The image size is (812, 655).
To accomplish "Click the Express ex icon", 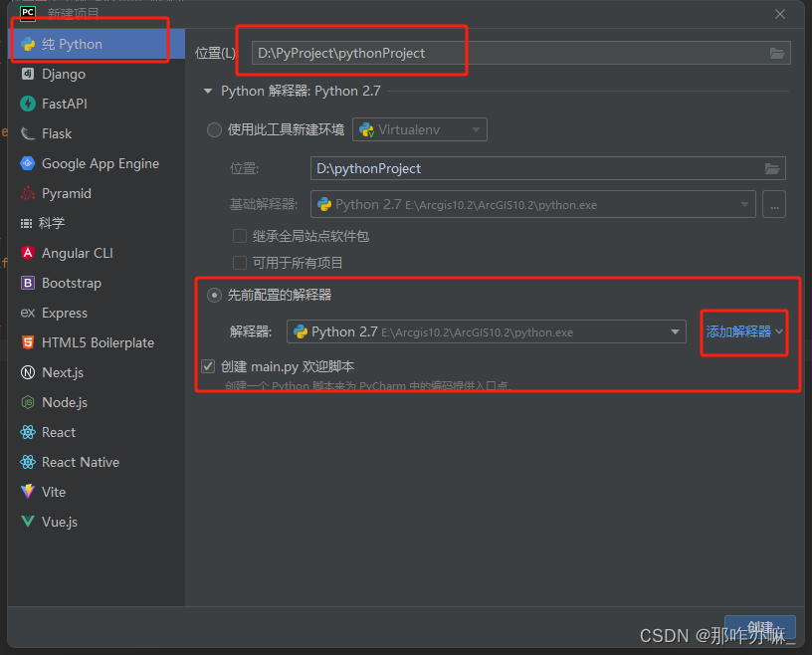I will tap(28, 313).
